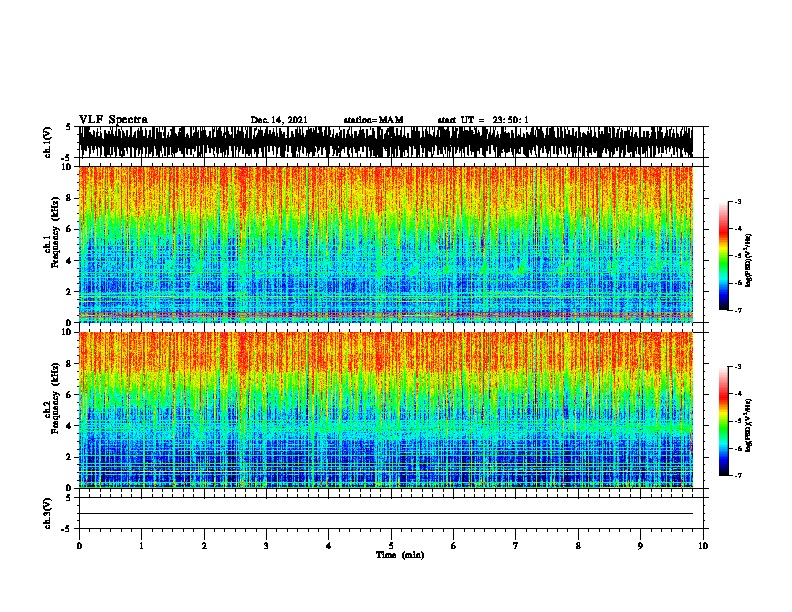The image size is (792, 612).
Task: Click the date "Dec. 14, 2021"
Action: [x=279, y=120]
